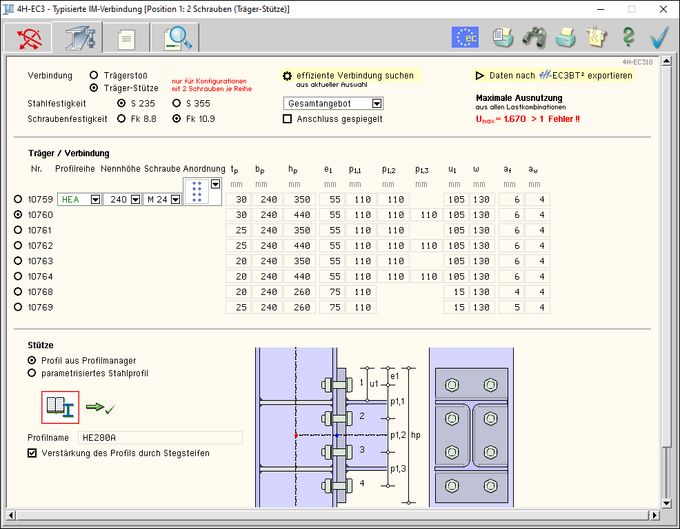Select the Trägerstoß connection type
680x529 pixels.
click(94, 75)
